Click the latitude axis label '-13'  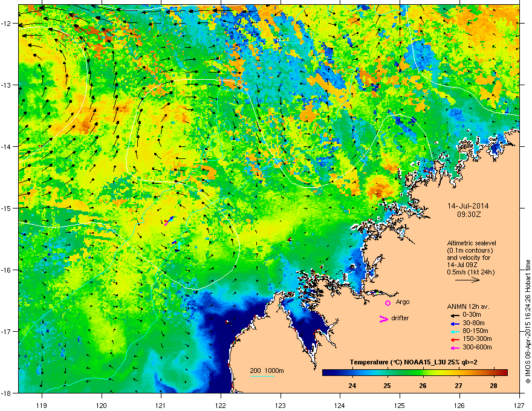7,85
